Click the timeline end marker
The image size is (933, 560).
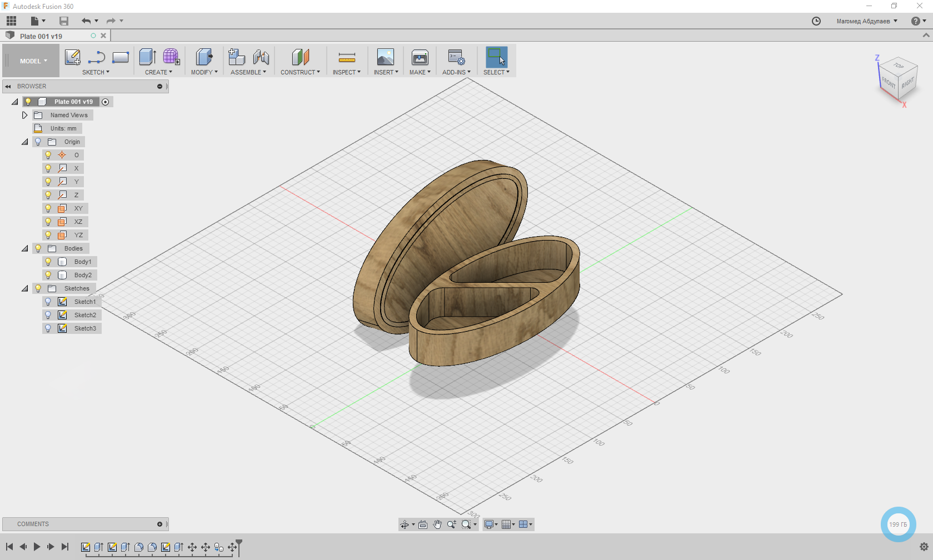click(x=239, y=543)
